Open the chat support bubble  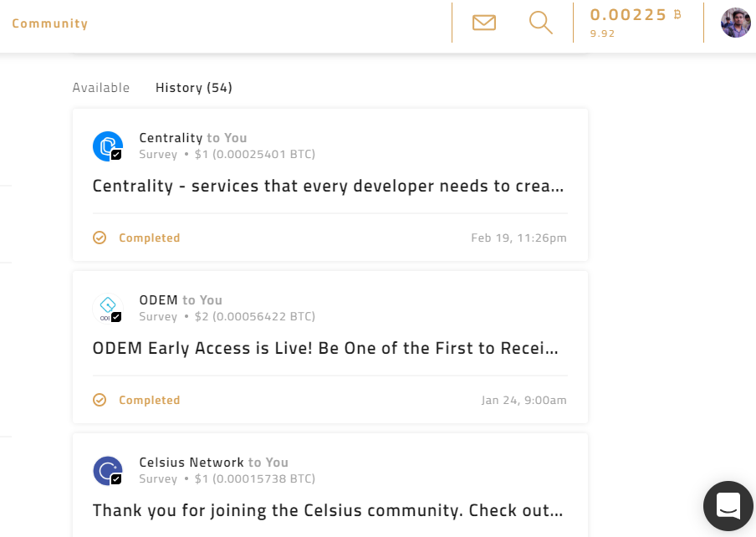point(728,506)
